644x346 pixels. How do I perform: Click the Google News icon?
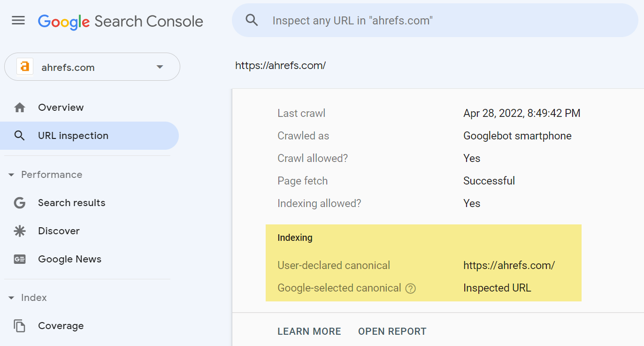(19, 259)
